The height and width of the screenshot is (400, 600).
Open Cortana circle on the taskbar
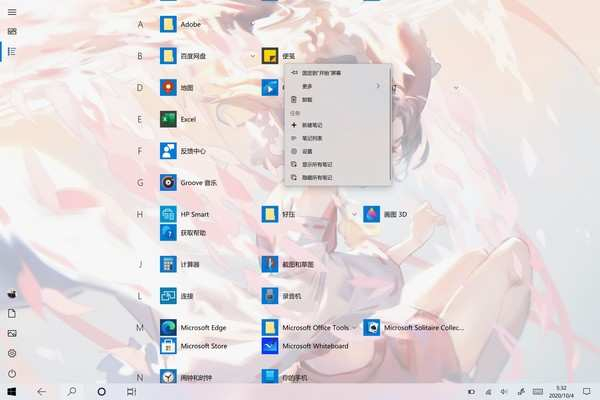pyautogui.click(x=101, y=392)
